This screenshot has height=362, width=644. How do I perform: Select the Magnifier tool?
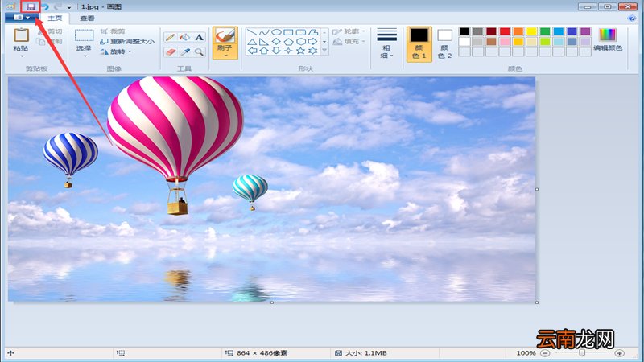(x=199, y=51)
